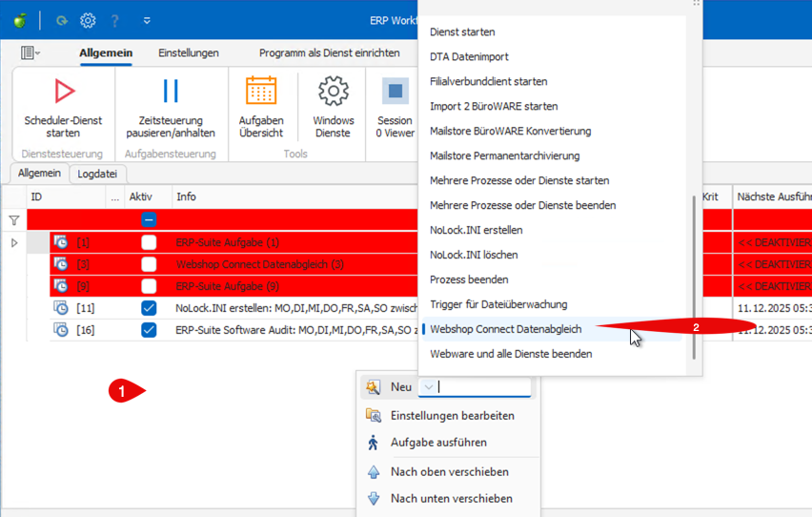Select Webshop Connect Datenabgleich from list
Screen dimensions: 812x517
tap(505, 329)
